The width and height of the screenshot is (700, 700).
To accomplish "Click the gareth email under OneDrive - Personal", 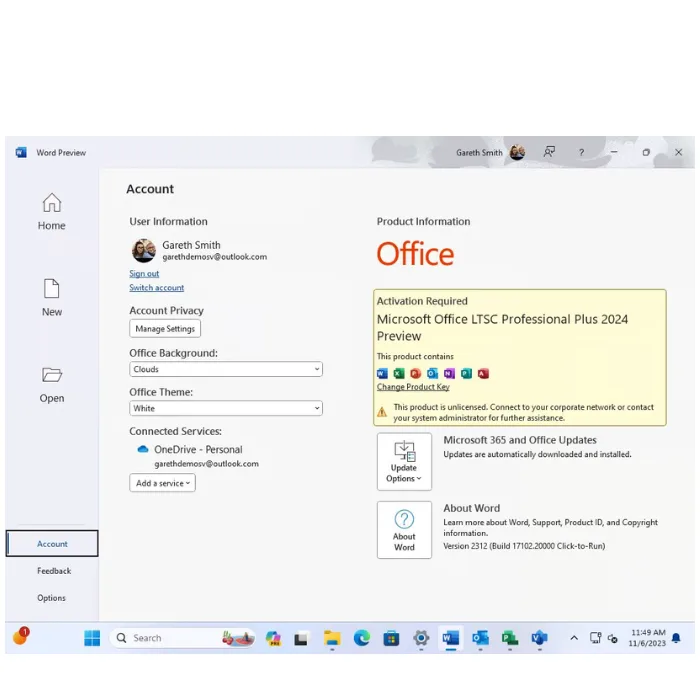I will 206,463.
